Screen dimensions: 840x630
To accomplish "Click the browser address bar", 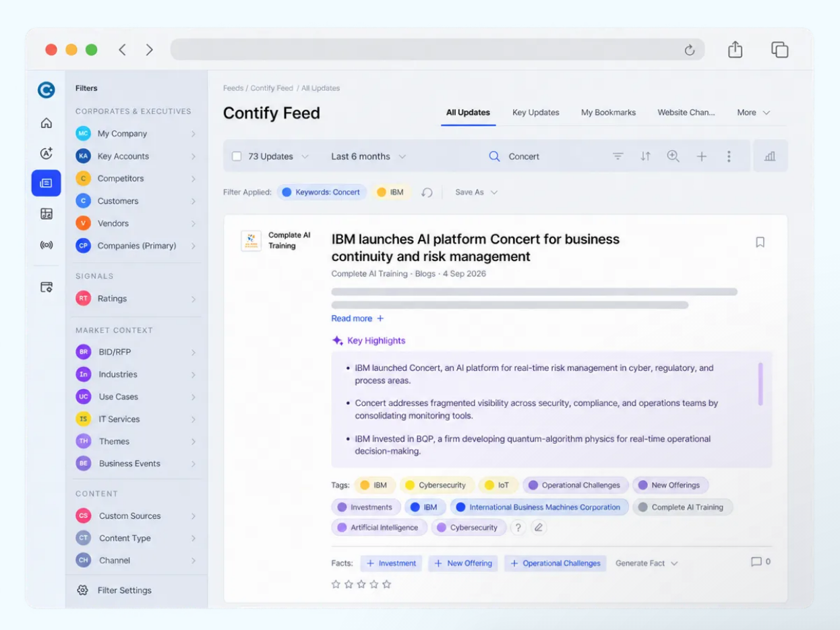I will point(437,50).
